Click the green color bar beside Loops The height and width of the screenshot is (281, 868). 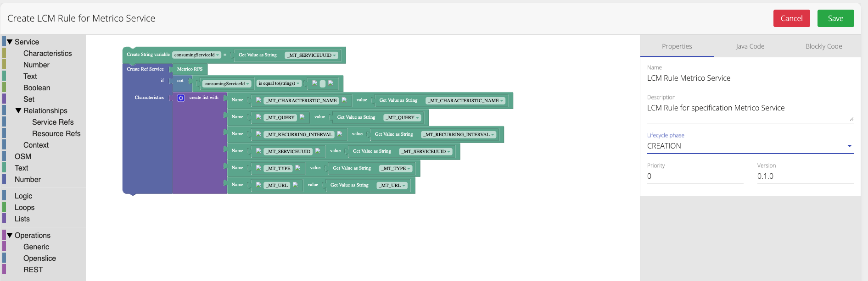(x=4, y=207)
